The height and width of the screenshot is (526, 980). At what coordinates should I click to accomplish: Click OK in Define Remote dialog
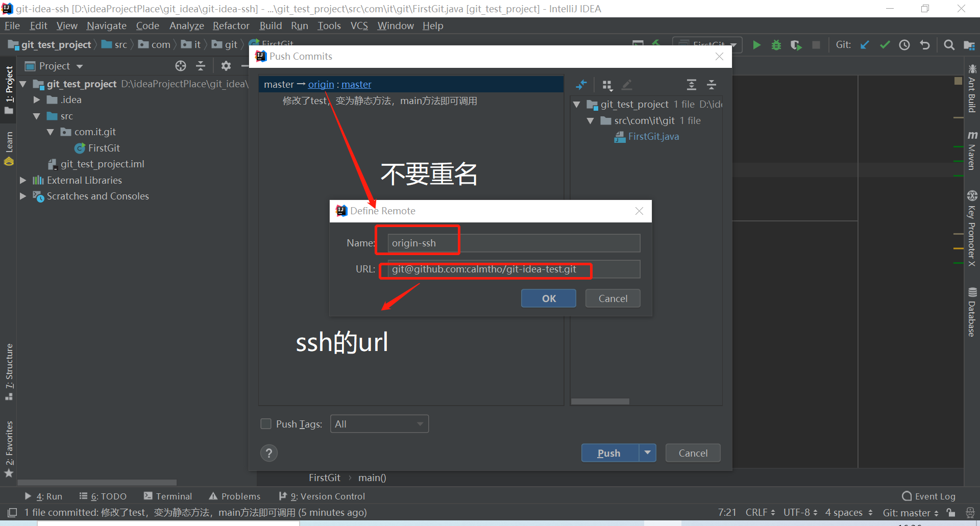(x=549, y=298)
